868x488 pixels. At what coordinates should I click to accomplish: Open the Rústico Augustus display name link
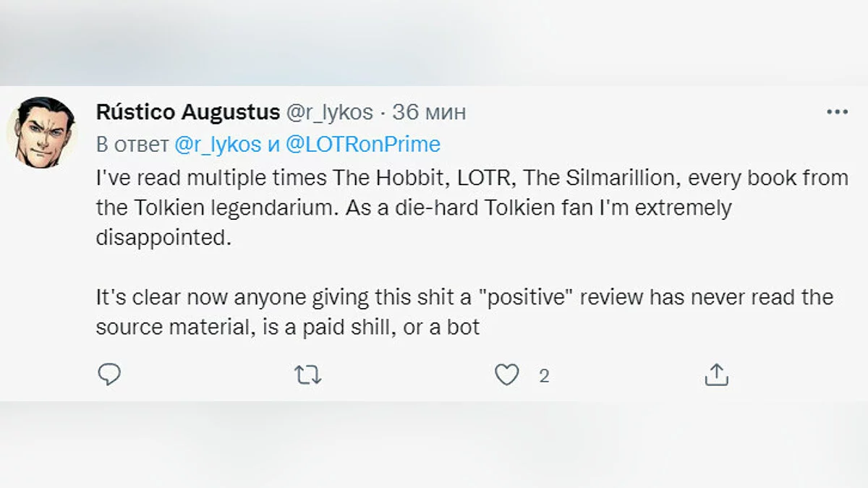click(187, 113)
